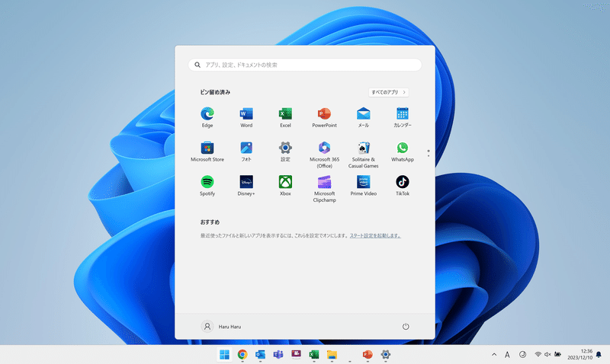Open すべてのアプリ list
The image size is (610, 364).
click(388, 92)
